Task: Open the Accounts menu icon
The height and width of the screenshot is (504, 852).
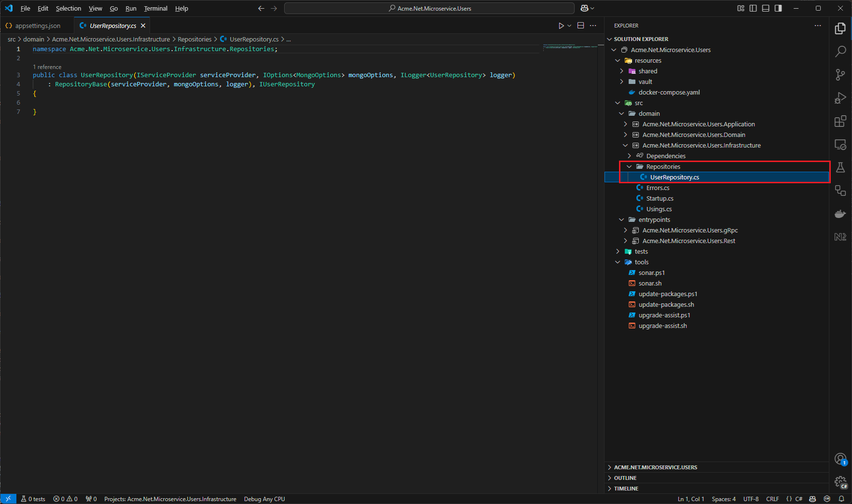Action: pyautogui.click(x=840, y=459)
